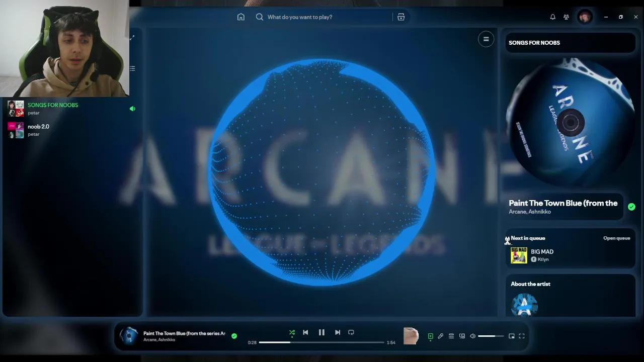This screenshot has height=362, width=644.
Task: Skip to previous track
Action: [x=305, y=332]
